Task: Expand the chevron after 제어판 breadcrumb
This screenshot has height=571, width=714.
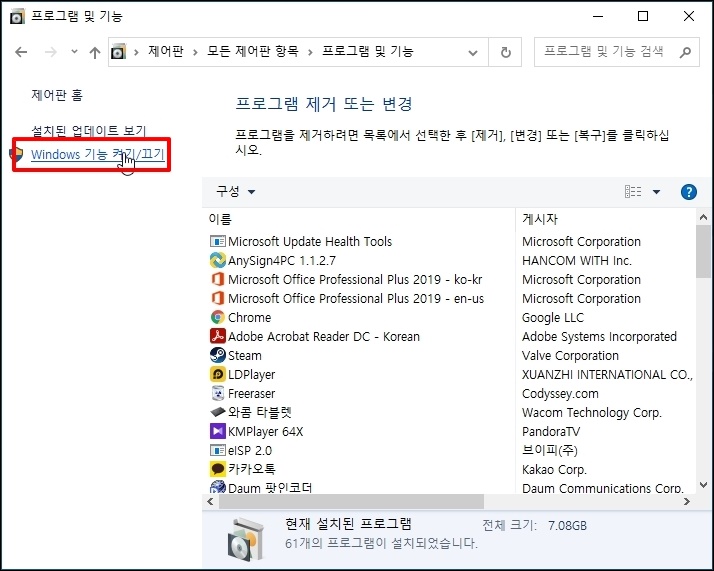Action: [195, 52]
